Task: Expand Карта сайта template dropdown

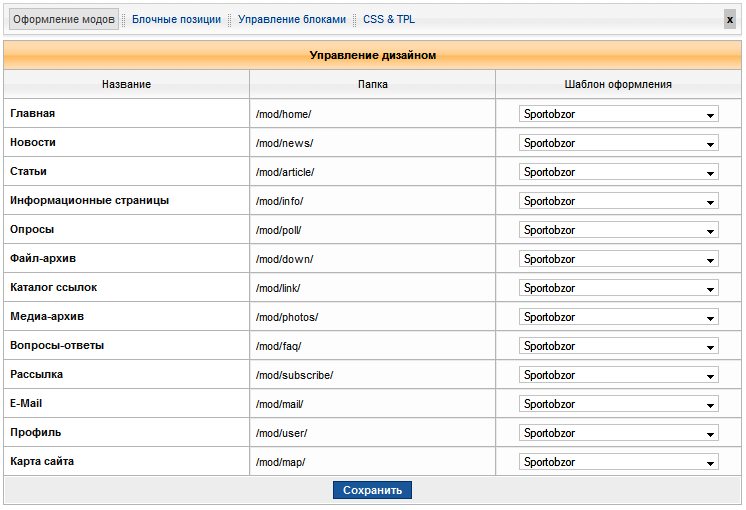Action: [618, 462]
